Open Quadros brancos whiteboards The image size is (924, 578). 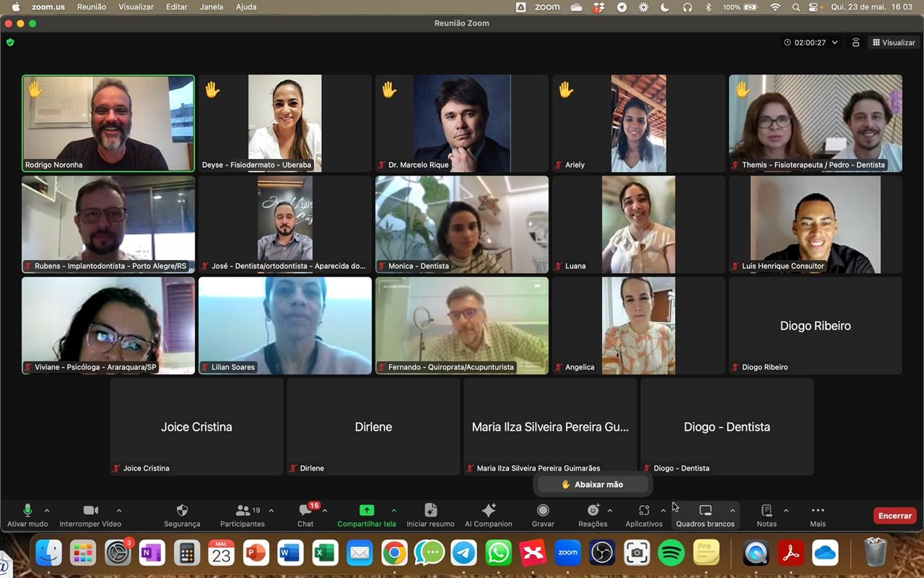[x=705, y=514]
